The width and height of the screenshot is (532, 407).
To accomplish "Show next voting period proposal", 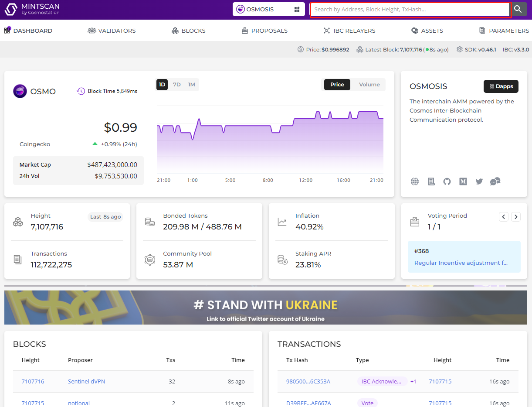I will [516, 216].
